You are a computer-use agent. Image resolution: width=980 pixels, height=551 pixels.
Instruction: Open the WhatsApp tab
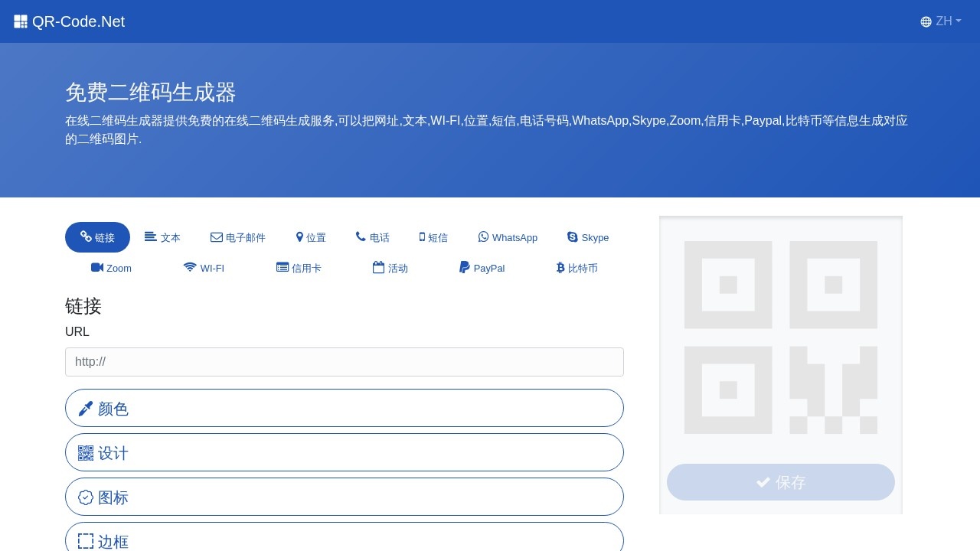[508, 237]
